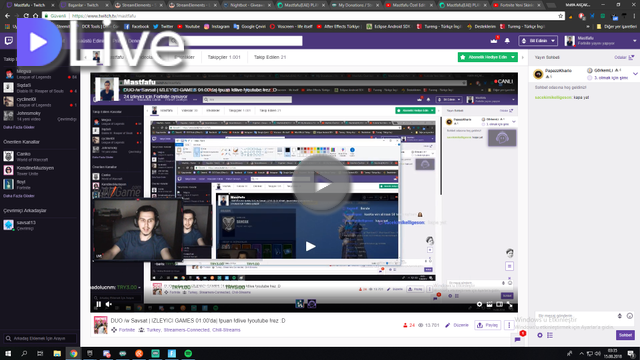Open the Windows notification center
The width and height of the screenshot is (640, 360).
tap(631, 353)
